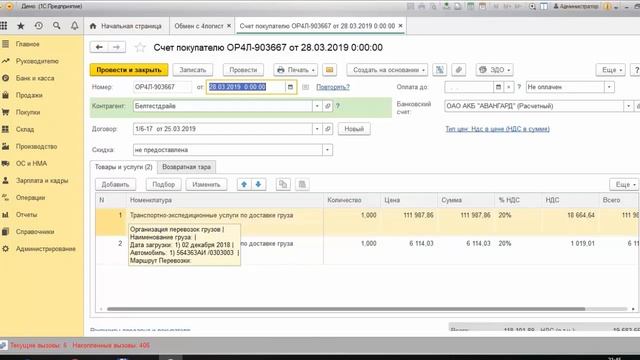Click Изменить button
This screenshot has width=640, height=360.
pos(206,184)
